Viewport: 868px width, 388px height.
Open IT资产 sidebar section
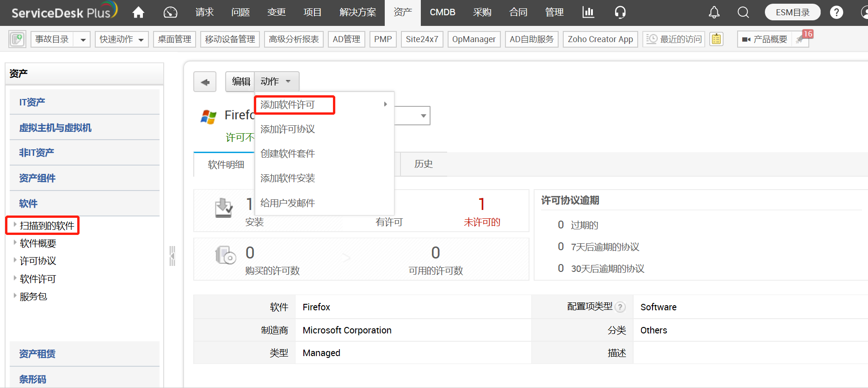coord(85,102)
